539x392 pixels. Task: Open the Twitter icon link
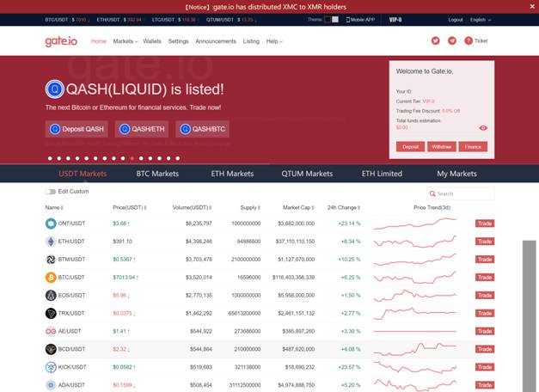click(x=436, y=41)
